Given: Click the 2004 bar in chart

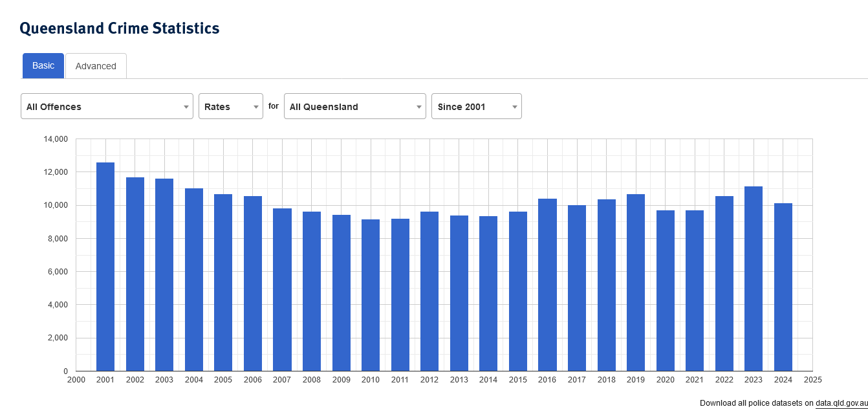Looking at the screenshot, I should 194,280.
